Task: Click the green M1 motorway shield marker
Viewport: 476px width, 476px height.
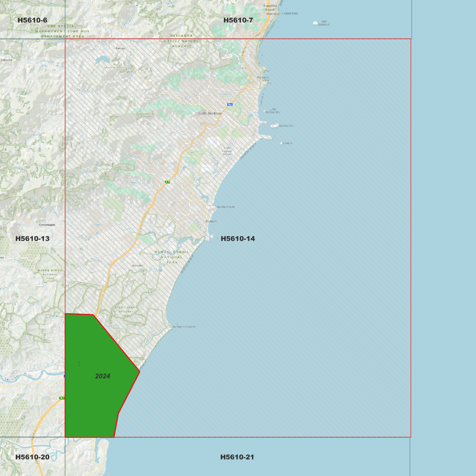Action: click(62, 398)
